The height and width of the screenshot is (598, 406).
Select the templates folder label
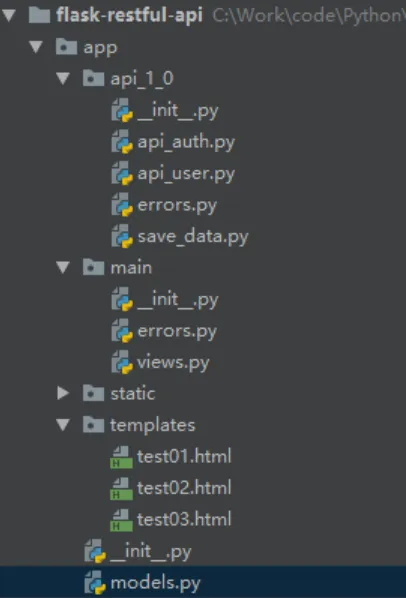click(x=152, y=425)
